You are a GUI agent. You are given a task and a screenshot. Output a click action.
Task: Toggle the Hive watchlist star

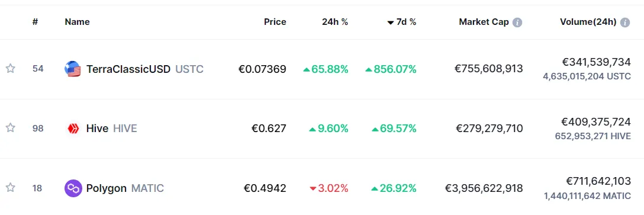[x=10, y=129]
